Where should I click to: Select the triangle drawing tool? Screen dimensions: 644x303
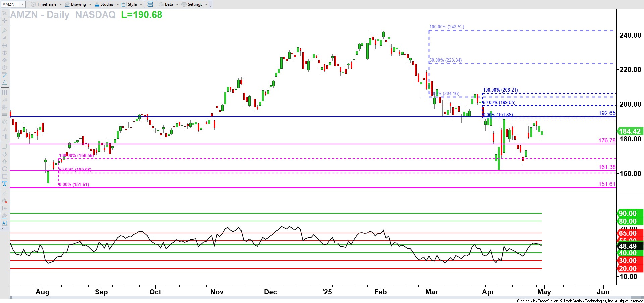[x=5, y=83]
